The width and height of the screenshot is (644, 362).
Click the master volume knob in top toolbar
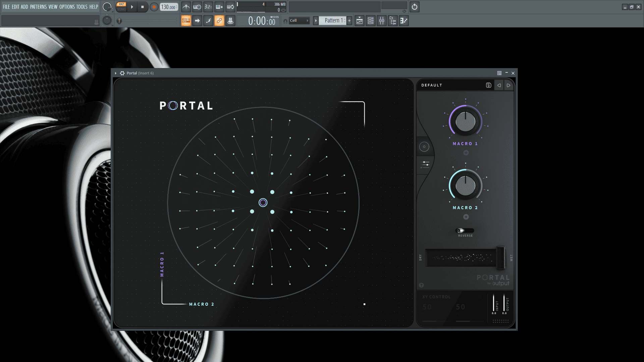[107, 7]
